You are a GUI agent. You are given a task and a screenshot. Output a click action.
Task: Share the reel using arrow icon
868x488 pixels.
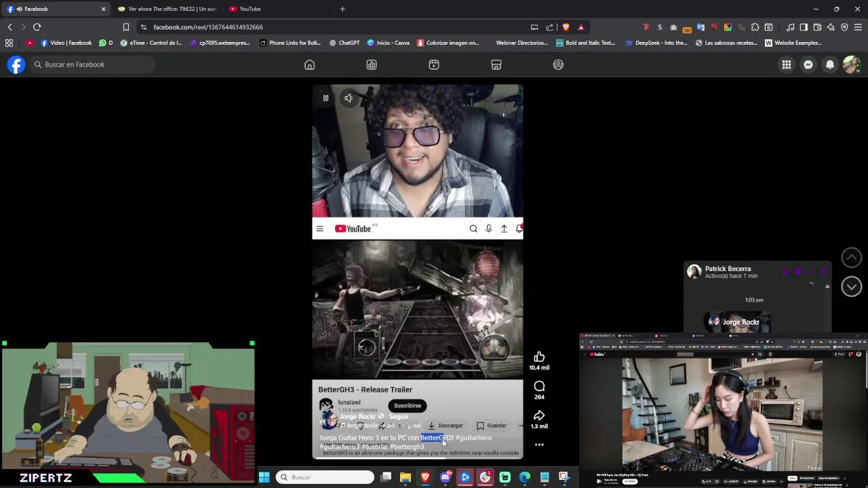tap(539, 415)
